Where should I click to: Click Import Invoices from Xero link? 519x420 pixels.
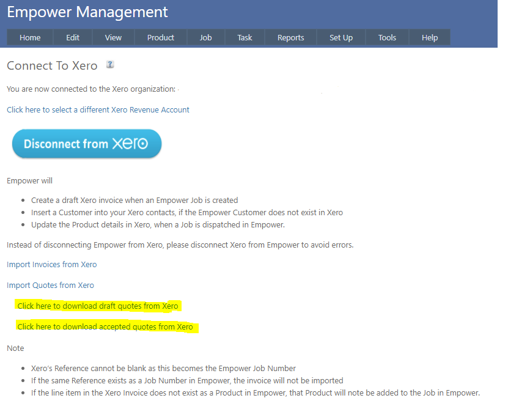point(52,265)
